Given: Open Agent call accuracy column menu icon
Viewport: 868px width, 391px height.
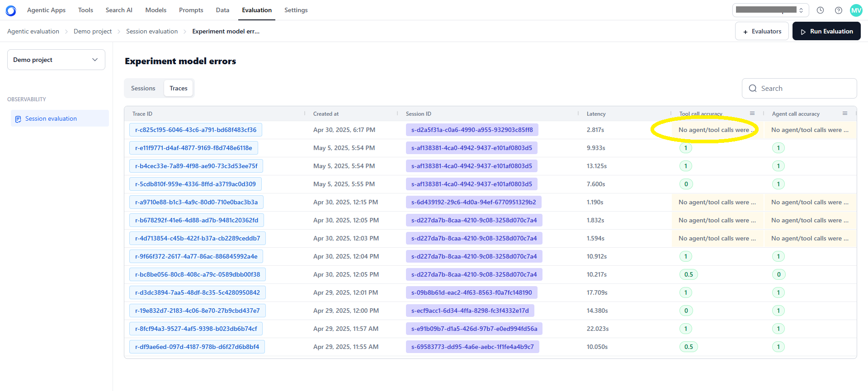Looking at the screenshot, I should click(845, 113).
